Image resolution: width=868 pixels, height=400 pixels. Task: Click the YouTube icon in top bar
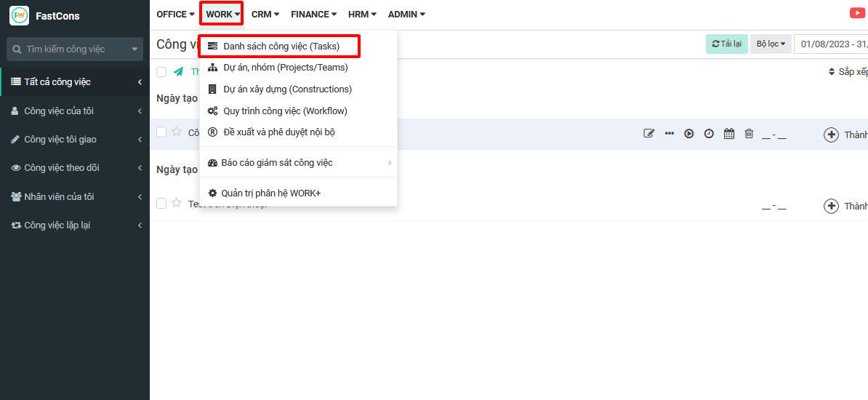pos(858,13)
